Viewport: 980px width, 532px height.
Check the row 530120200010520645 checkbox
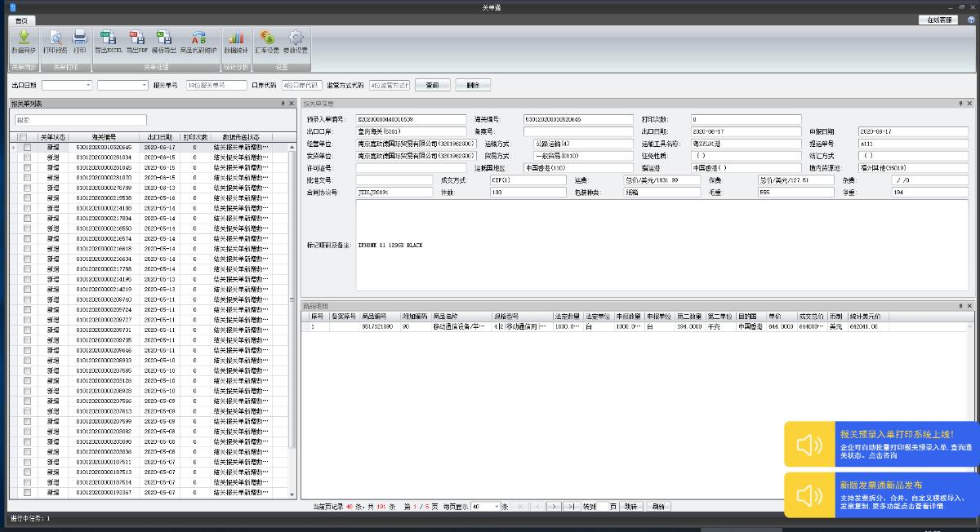click(27, 147)
